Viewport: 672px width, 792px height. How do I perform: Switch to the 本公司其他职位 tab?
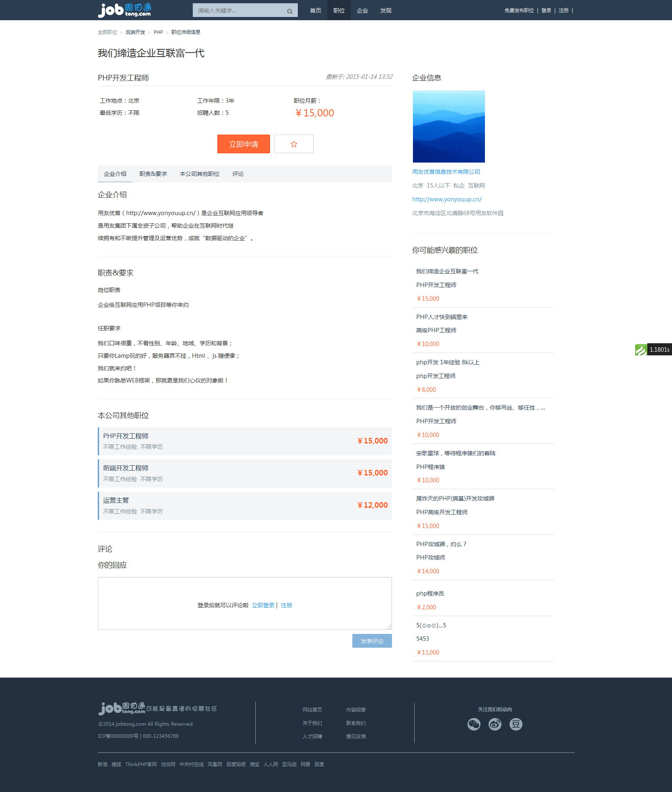point(200,174)
